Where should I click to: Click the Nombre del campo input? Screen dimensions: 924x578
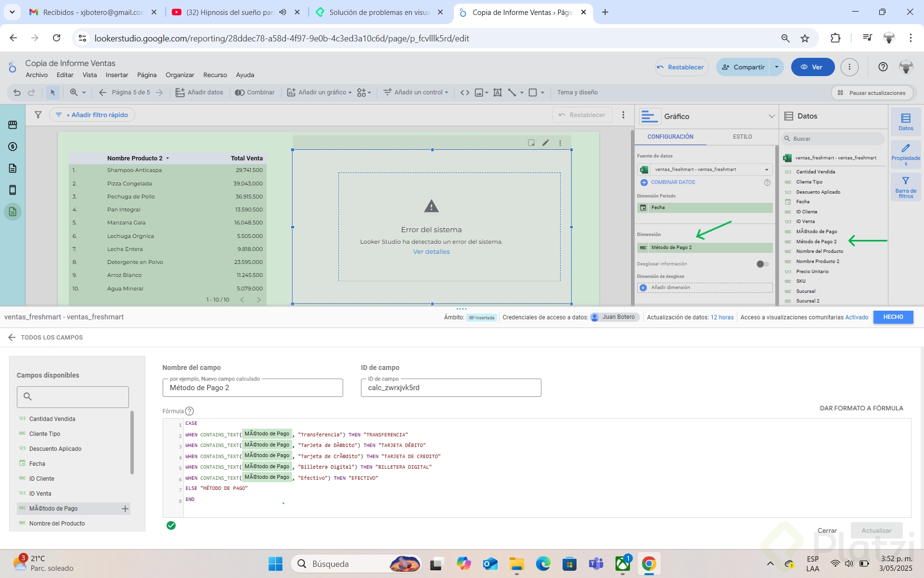click(253, 388)
